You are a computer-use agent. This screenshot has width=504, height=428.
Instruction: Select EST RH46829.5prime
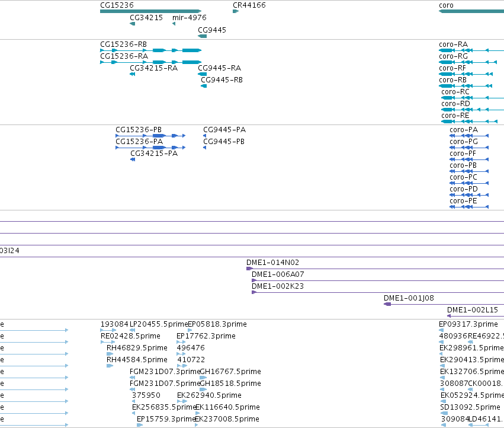[x=110, y=354]
